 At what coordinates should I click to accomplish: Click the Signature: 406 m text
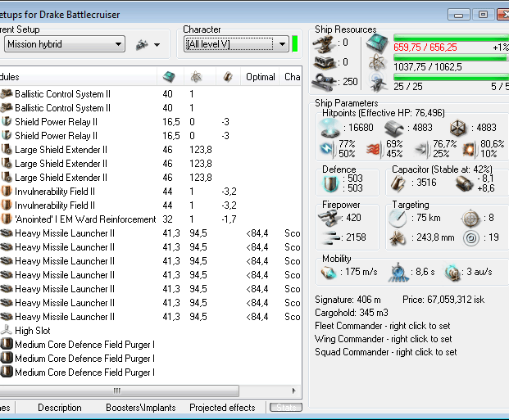pos(348,300)
